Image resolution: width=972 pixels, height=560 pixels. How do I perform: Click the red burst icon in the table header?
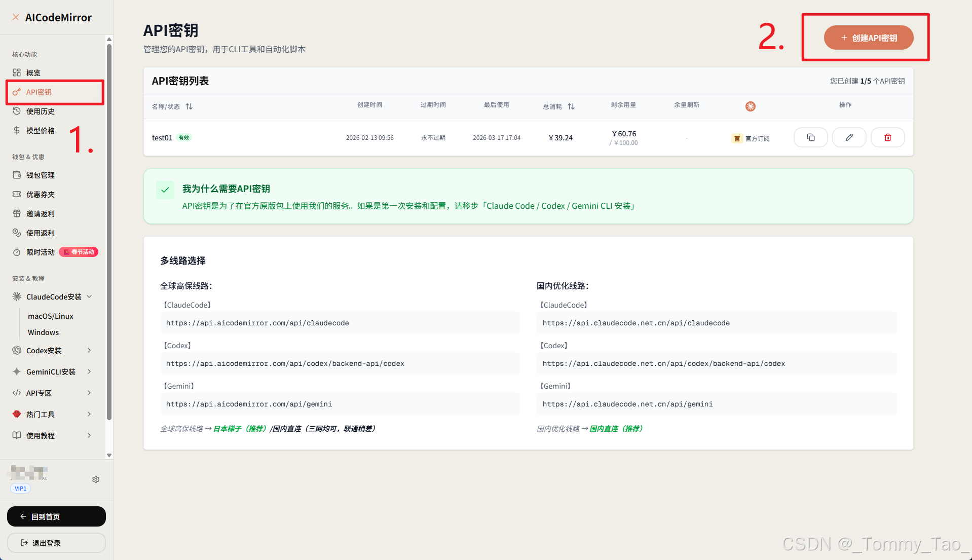tap(750, 106)
